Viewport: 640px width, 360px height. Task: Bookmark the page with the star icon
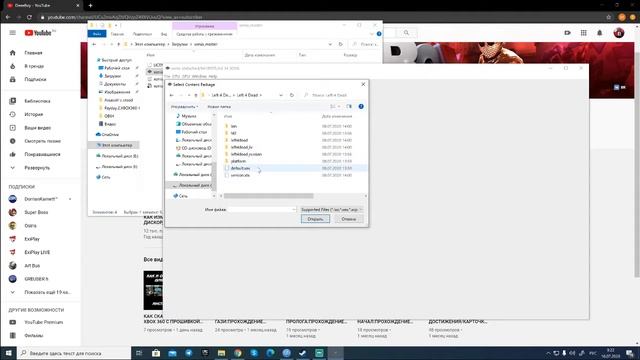tap(609, 17)
